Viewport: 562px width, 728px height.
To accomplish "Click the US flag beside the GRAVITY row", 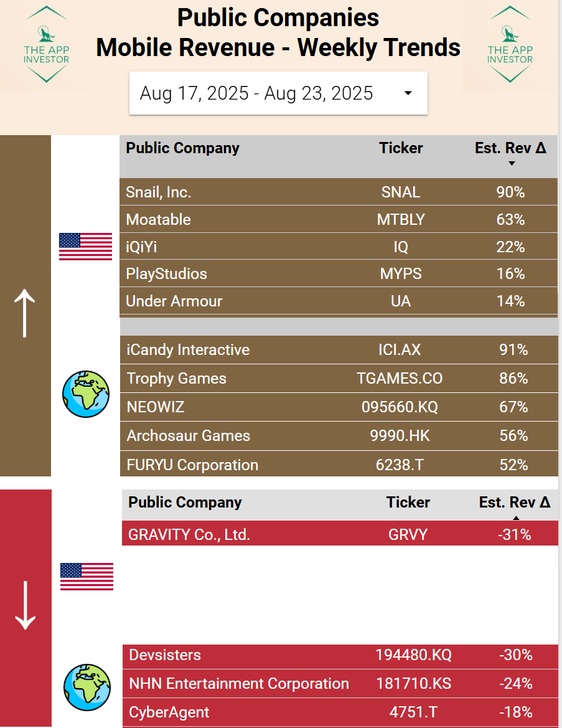I will (x=87, y=577).
